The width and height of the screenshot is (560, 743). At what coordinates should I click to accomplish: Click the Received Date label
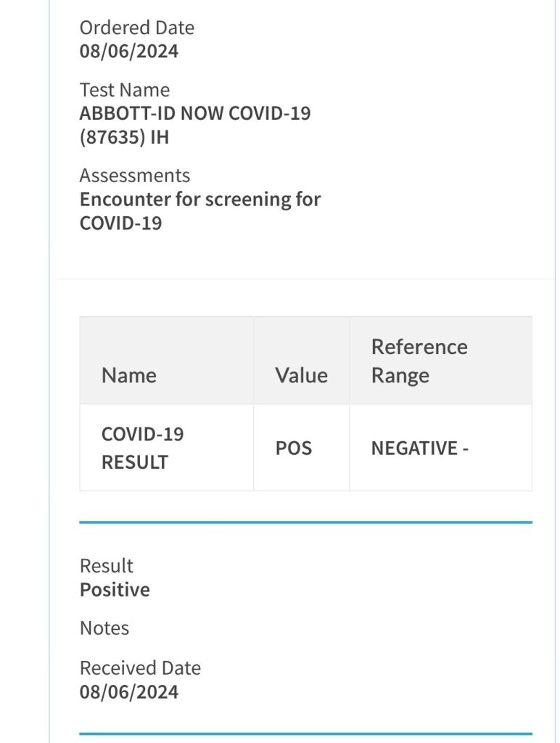click(x=140, y=668)
